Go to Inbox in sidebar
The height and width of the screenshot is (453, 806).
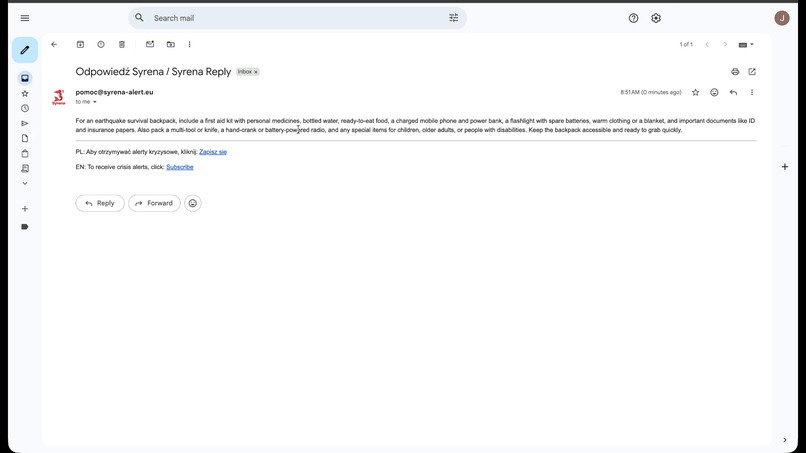[x=25, y=78]
